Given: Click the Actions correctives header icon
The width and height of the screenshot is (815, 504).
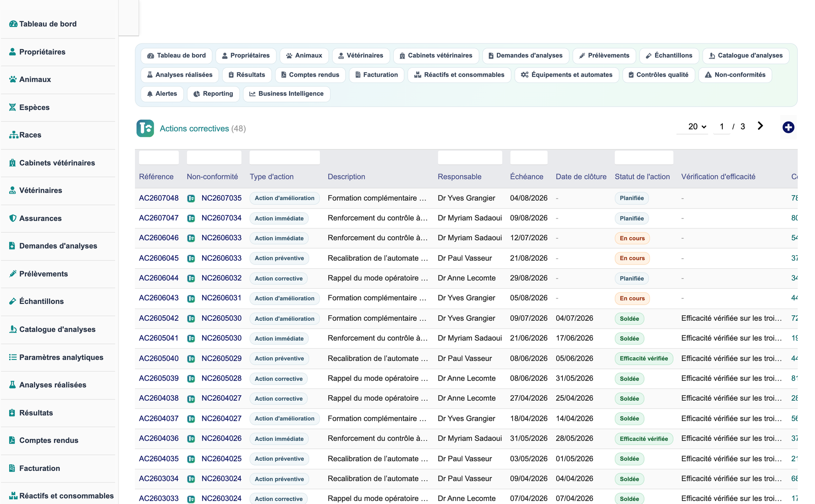Looking at the screenshot, I should click(145, 129).
